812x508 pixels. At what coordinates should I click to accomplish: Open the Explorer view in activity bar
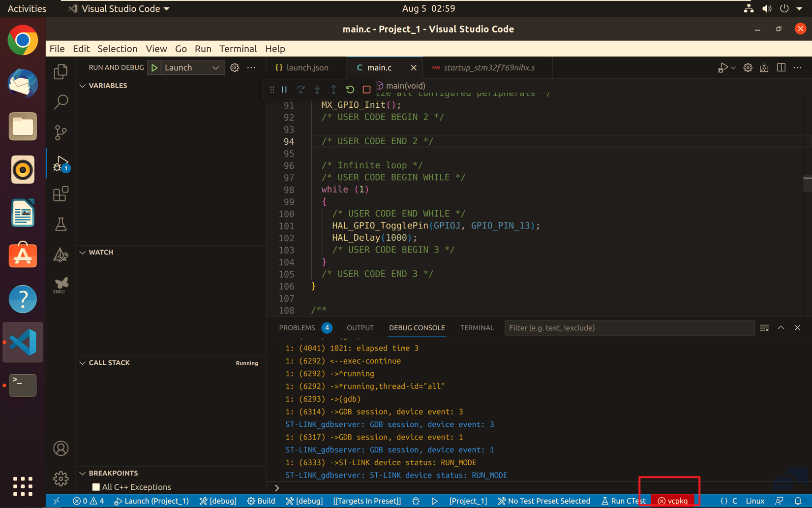click(x=60, y=72)
